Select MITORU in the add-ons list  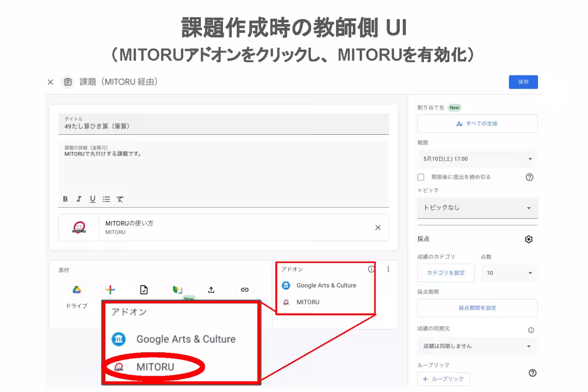(x=308, y=302)
